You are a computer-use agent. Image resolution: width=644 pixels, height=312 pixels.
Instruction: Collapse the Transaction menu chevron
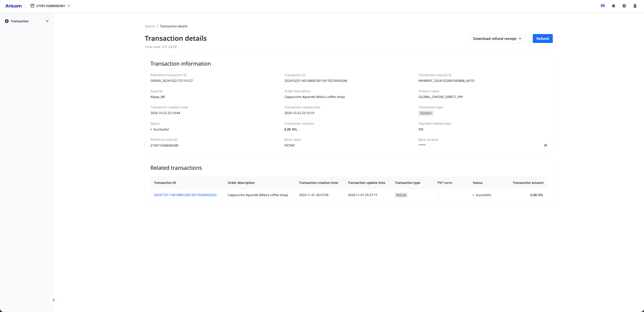point(47,21)
